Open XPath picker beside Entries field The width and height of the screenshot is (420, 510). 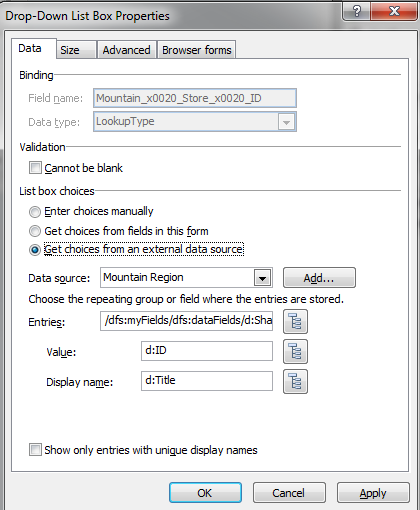(x=295, y=322)
